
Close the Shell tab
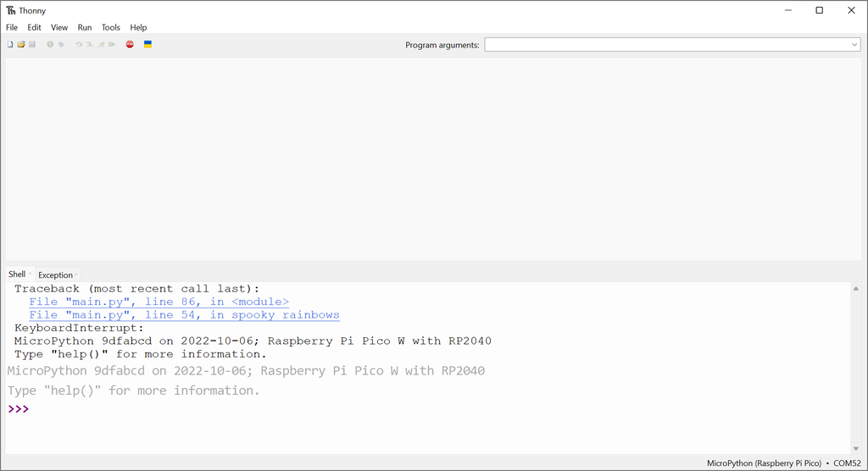[x=31, y=274]
